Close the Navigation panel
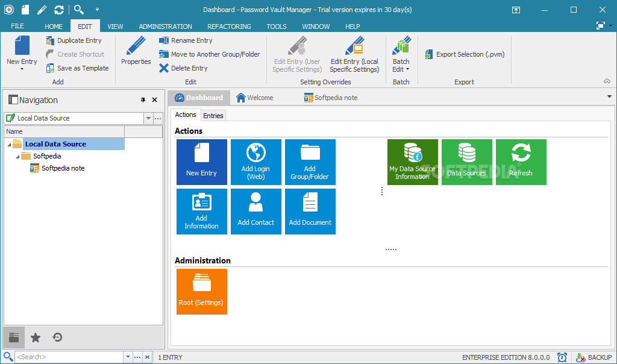The height and width of the screenshot is (364, 617). [155, 100]
